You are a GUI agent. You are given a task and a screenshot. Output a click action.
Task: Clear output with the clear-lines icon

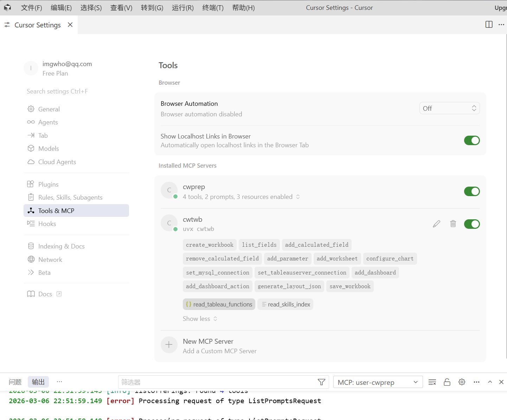tap(432, 382)
